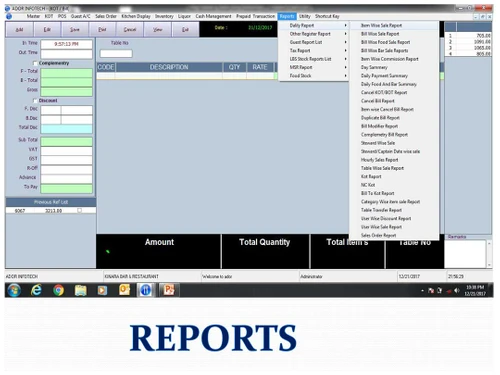This screenshot has width=500, height=375.
Task: Open the PowerPoint taskbar icon
Action: pyautogui.click(x=169, y=290)
